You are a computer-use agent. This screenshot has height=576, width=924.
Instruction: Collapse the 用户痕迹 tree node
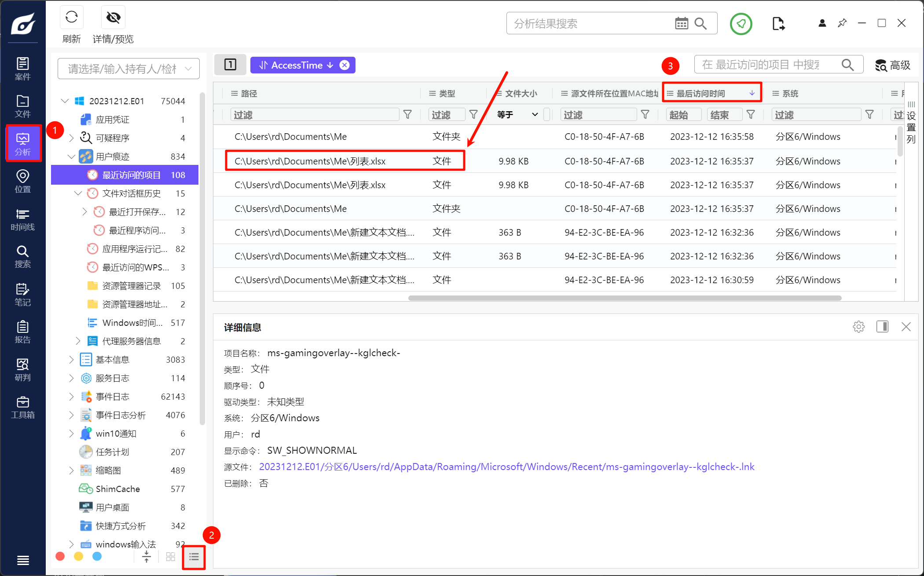(x=71, y=157)
